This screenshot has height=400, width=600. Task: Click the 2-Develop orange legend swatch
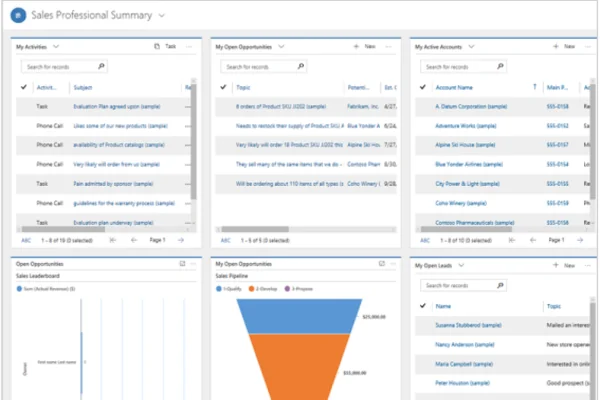(251, 289)
